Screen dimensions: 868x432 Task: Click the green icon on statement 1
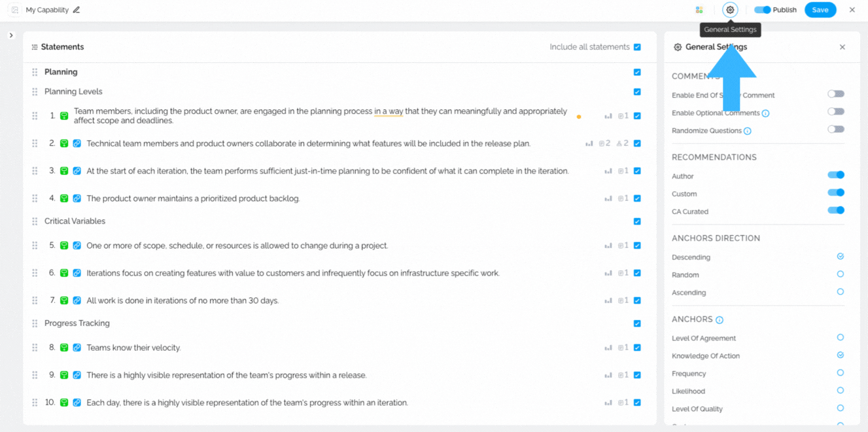tap(64, 116)
